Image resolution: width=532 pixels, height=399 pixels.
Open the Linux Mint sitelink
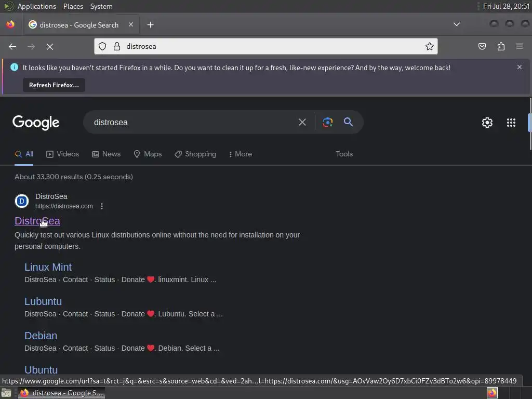[48, 267]
